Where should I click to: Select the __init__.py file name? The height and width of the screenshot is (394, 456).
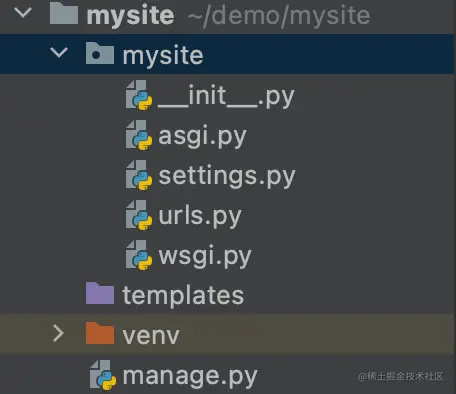[226, 96]
